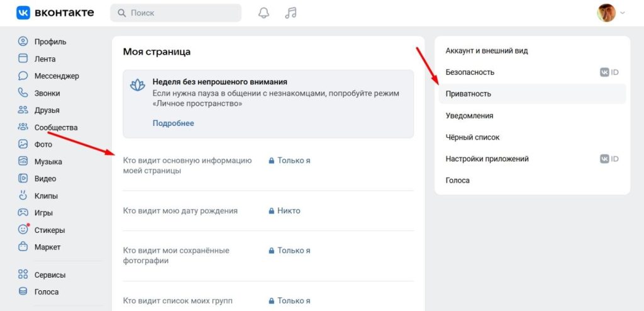Select the Clips icon in sidebar
Screen dimensions: 644x311
click(x=23, y=196)
